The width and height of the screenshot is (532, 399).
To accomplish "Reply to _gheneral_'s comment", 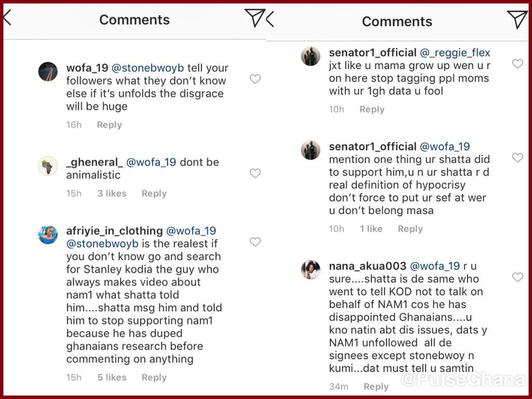I will pyautogui.click(x=154, y=193).
